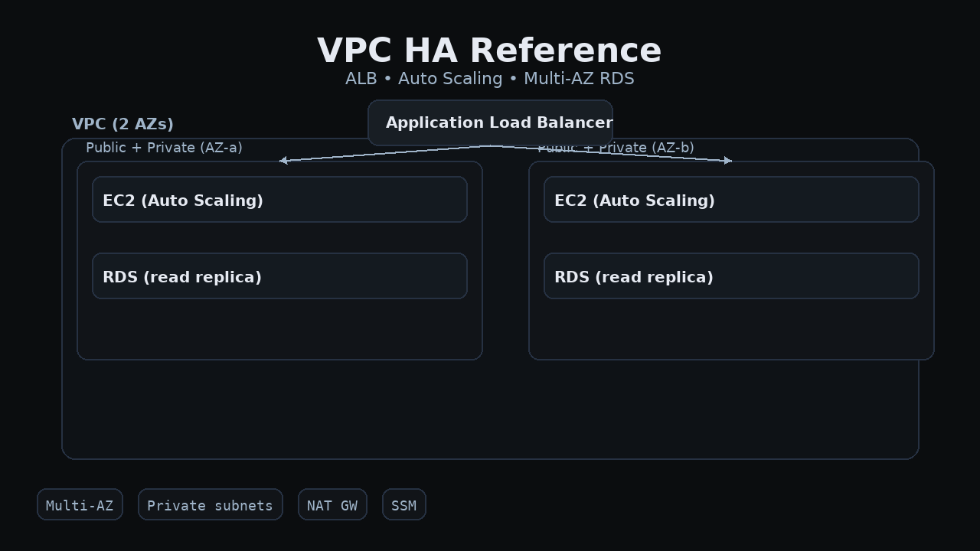Click empty space below RDS in AZ-a subnet
Screen dimensions: 980x551
[x=279, y=329]
